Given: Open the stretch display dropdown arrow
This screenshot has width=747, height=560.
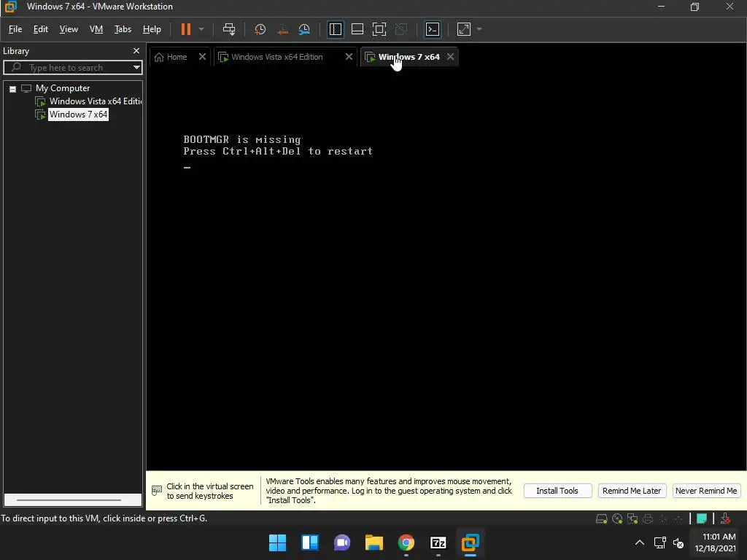Looking at the screenshot, I should coord(479,29).
